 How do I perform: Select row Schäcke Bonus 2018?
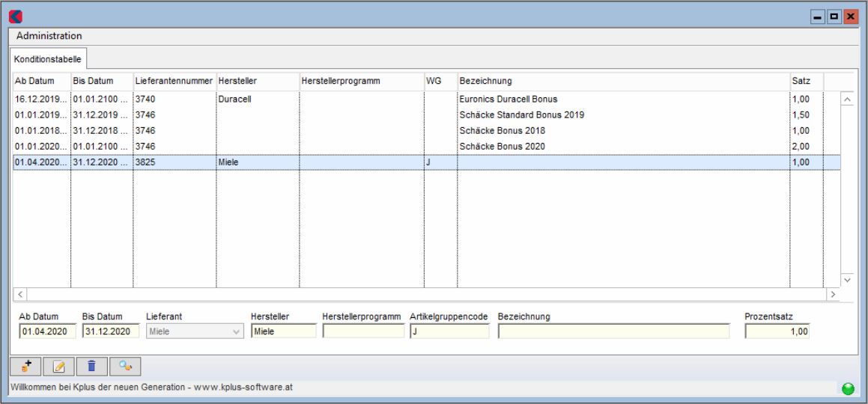tap(426, 131)
